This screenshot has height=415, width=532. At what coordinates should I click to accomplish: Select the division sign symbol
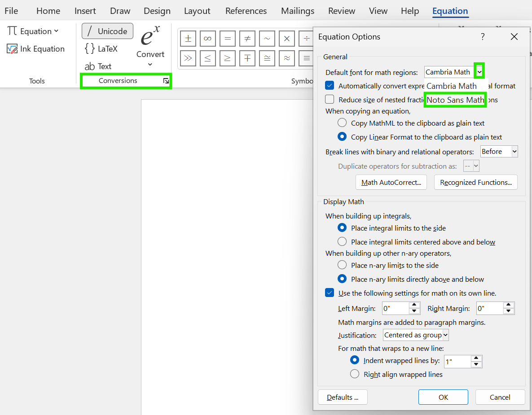pos(306,38)
